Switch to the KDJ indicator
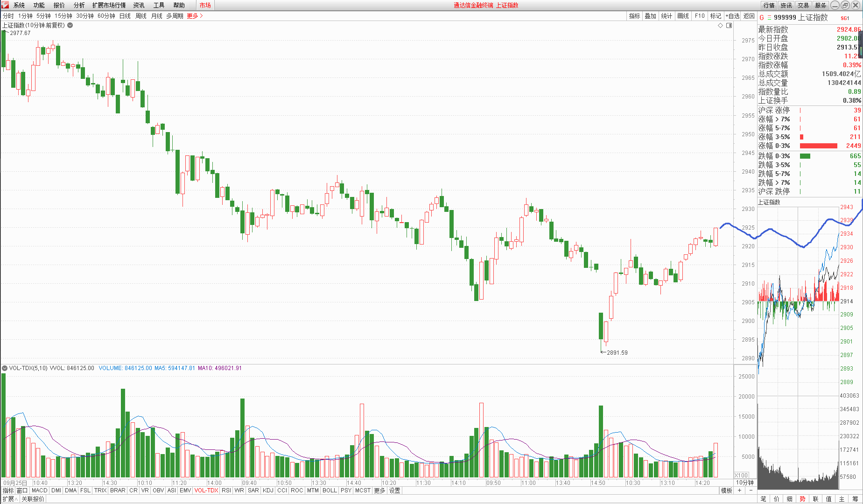The image size is (863, 504). pyautogui.click(x=268, y=490)
